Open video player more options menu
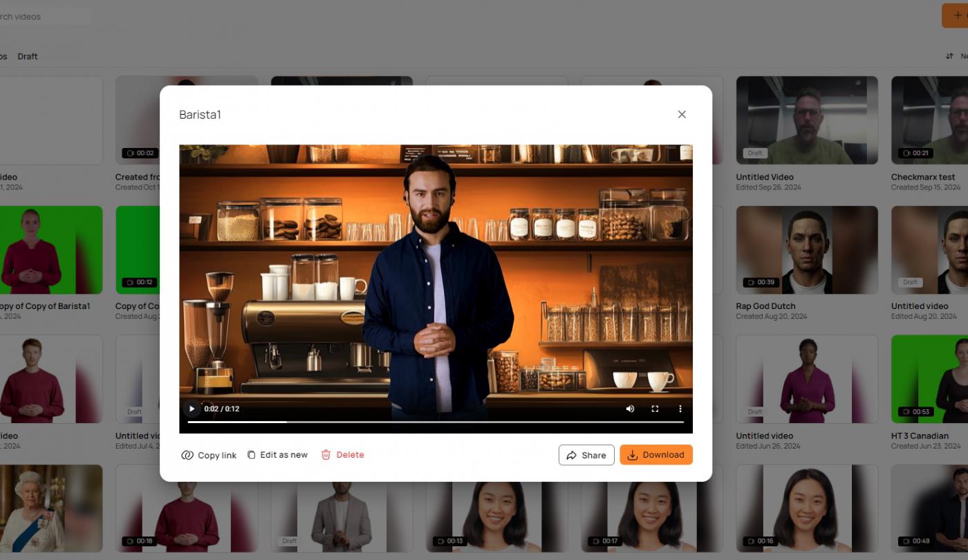The height and width of the screenshot is (560, 968). tap(680, 409)
